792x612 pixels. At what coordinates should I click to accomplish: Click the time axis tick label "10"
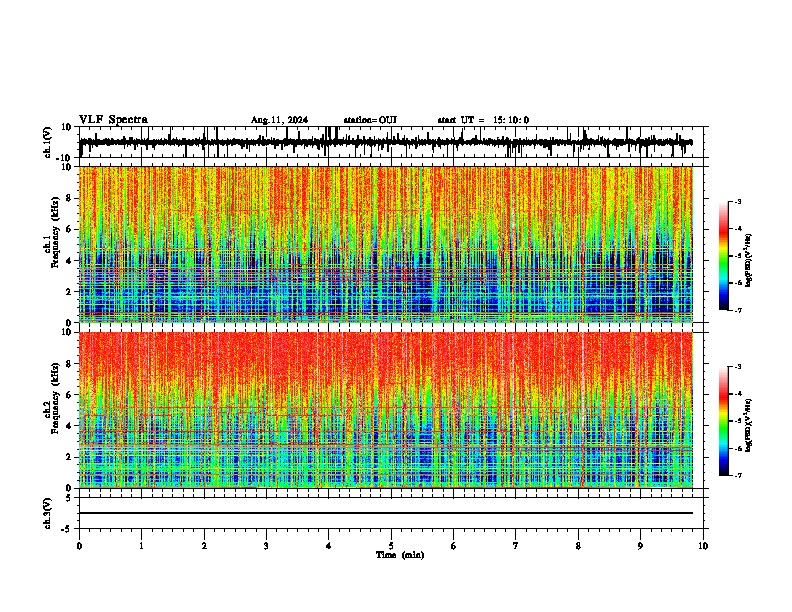[x=703, y=546]
